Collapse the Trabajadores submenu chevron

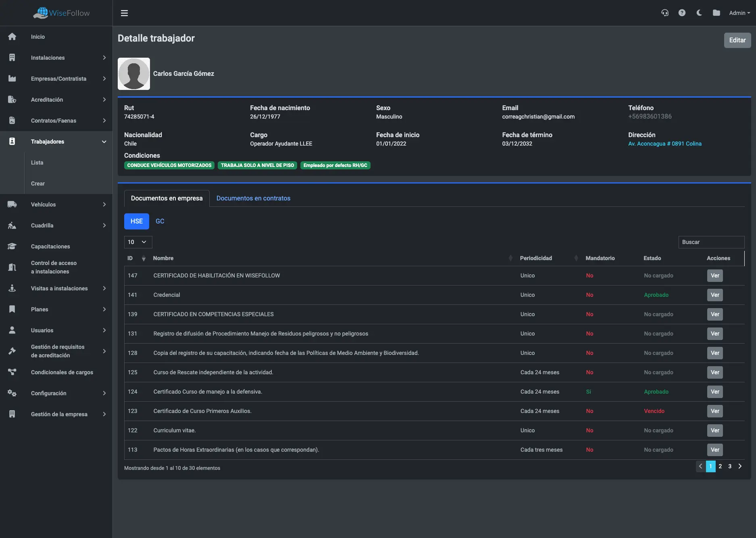point(104,142)
